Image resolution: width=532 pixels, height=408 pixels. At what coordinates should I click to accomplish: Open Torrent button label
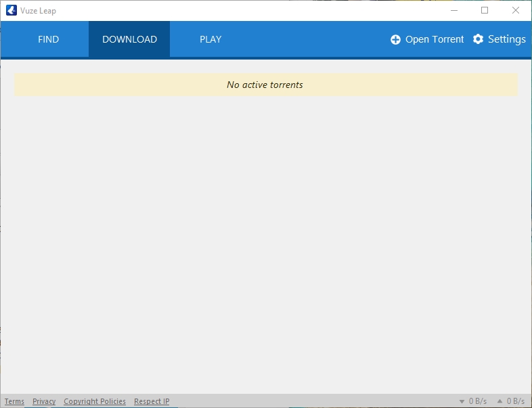coord(435,40)
